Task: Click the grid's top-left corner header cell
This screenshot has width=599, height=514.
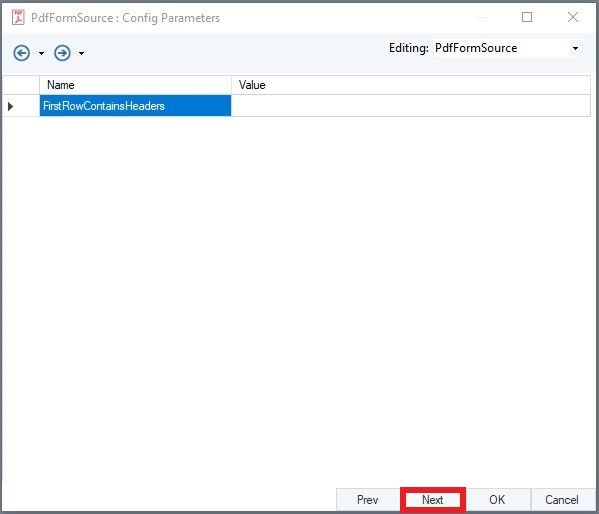Action: click(21, 85)
